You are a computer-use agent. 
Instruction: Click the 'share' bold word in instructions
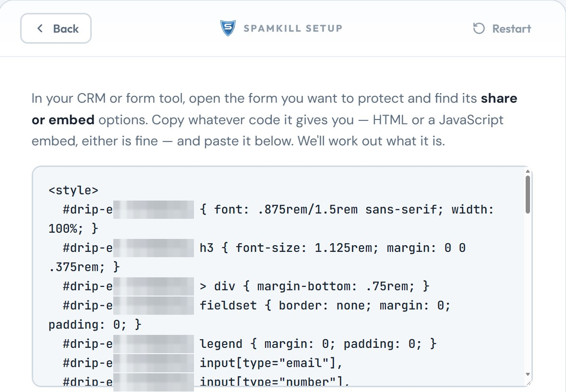pos(499,98)
